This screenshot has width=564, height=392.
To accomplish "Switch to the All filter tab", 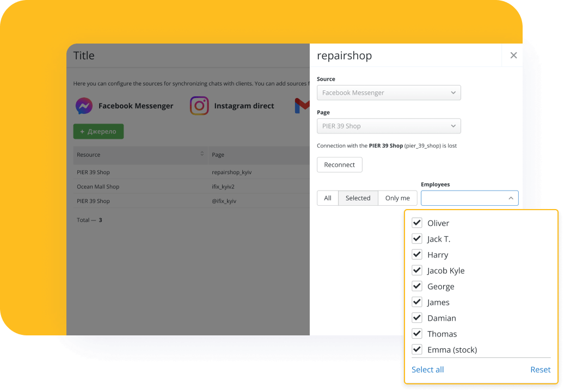I will (x=328, y=198).
